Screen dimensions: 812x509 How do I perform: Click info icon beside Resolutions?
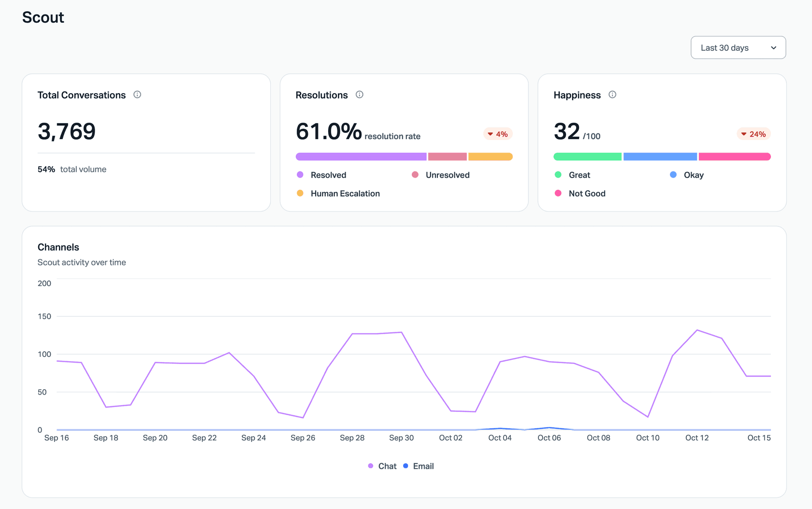[x=360, y=95]
